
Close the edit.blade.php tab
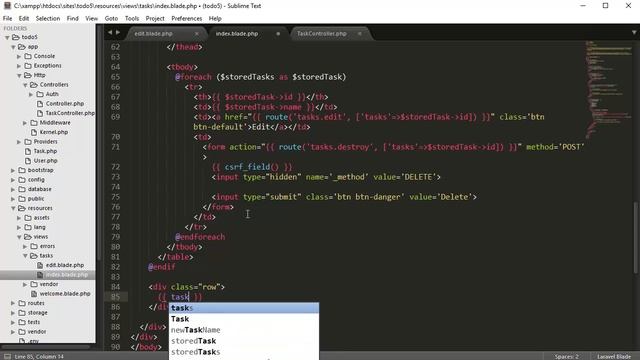[x=197, y=33]
